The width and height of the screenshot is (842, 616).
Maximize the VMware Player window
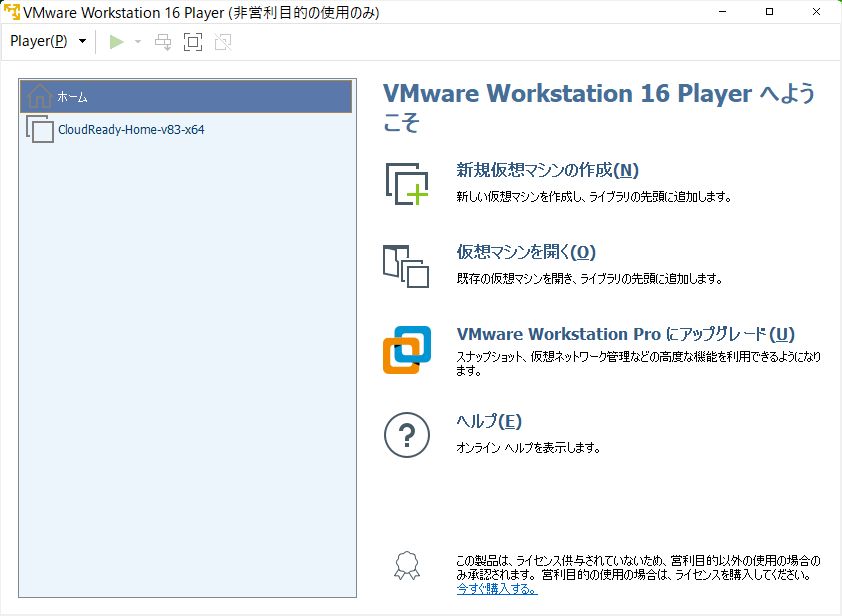pos(770,12)
